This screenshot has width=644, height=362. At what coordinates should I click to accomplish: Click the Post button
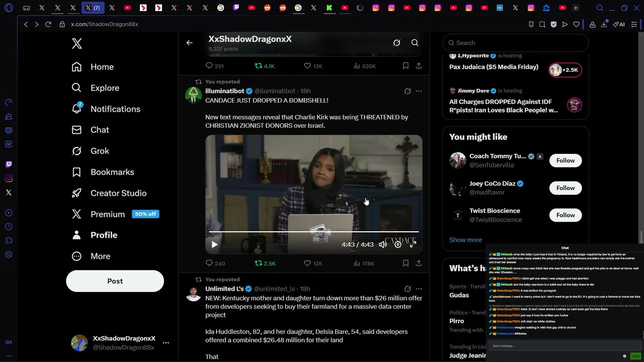[x=115, y=281]
